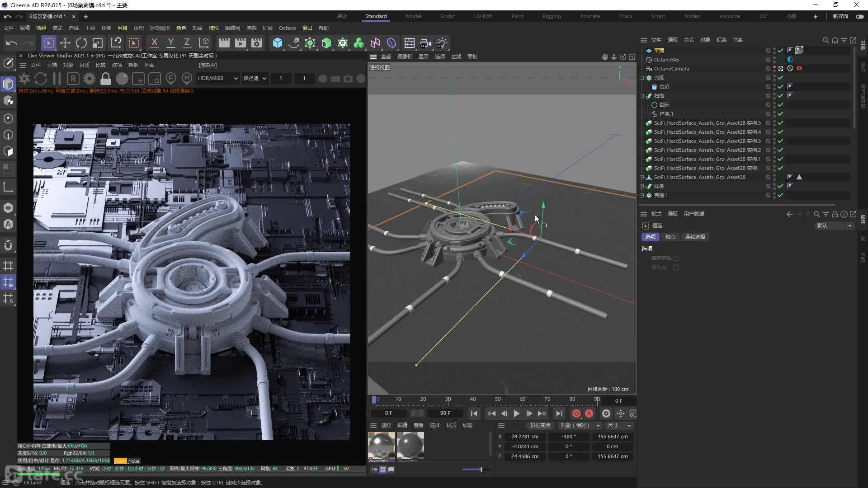Screen dimensions: 868x488
Task: Select the Rotate tool in top toolbar
Action: pos(81,43)
